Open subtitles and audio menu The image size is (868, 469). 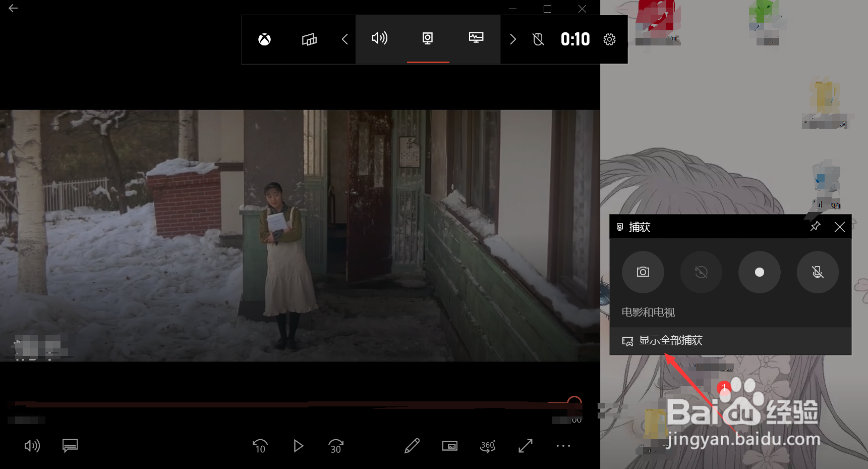(x=70, y=446)
